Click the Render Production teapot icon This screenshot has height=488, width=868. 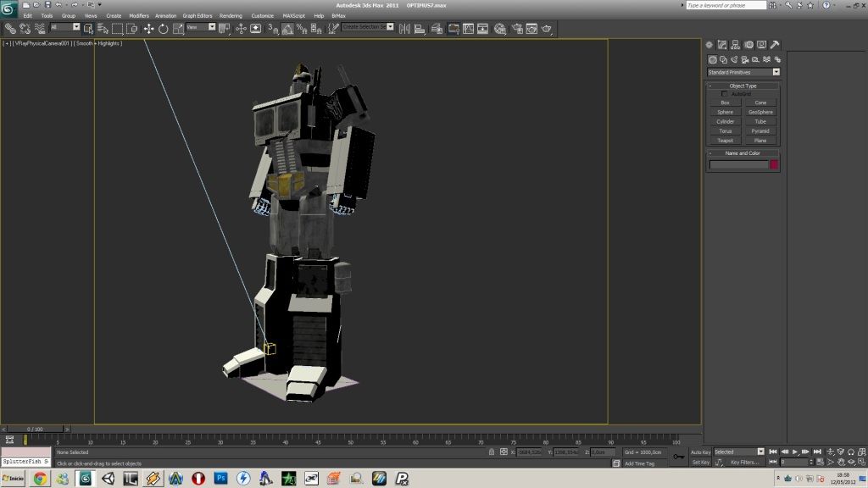click(547, 29)
